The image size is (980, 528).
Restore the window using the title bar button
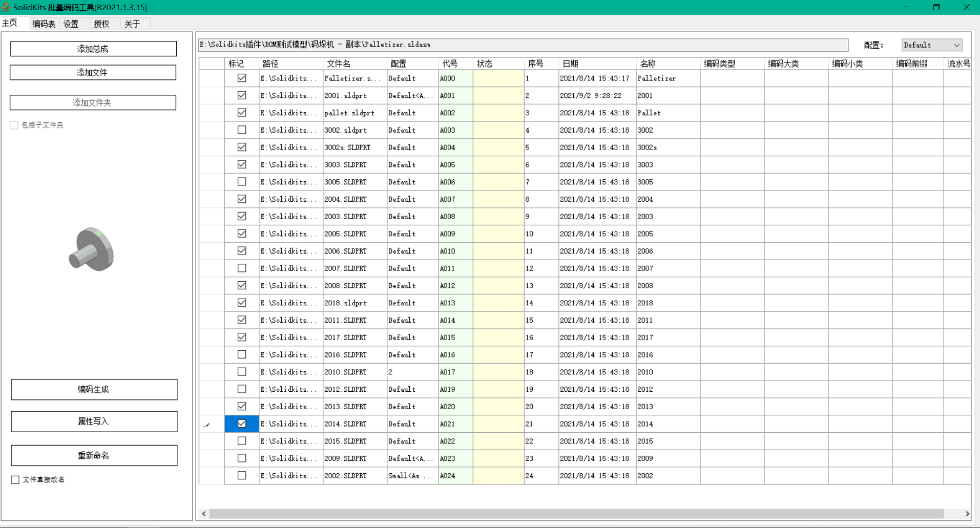[x=936, y=7]
